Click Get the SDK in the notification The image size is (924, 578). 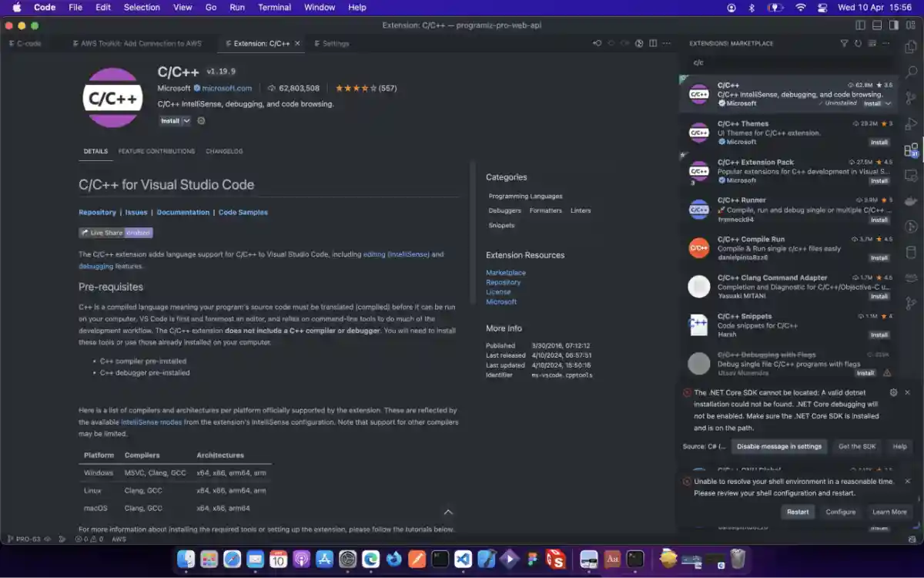coord(859,446)
